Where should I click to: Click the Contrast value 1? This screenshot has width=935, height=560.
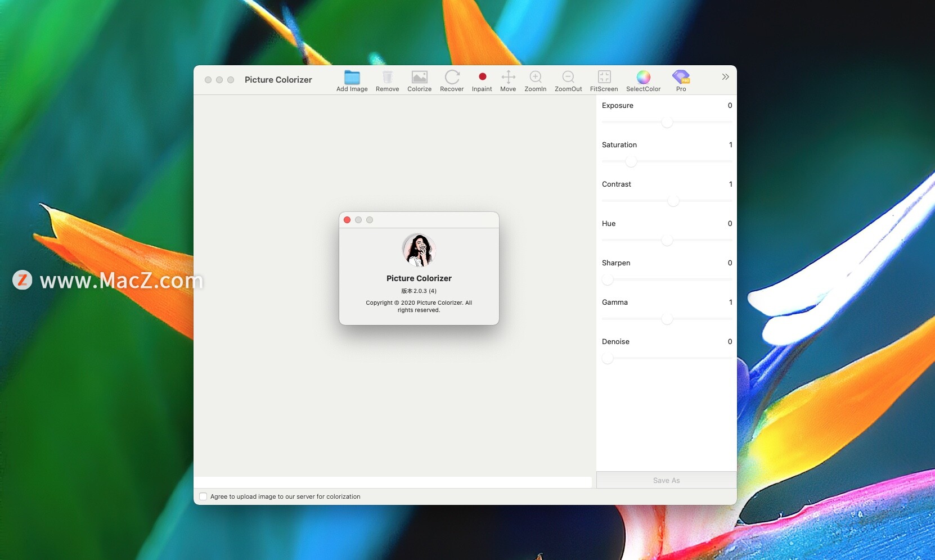731,184
